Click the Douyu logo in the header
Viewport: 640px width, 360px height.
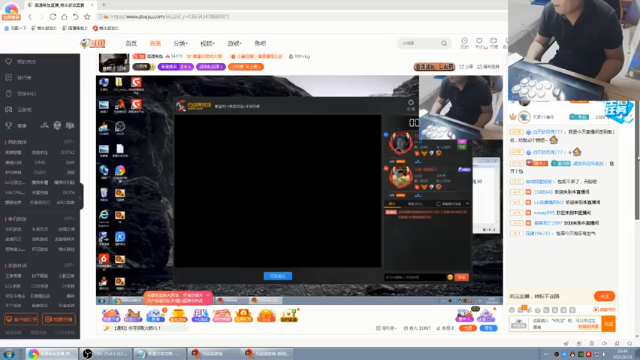click(93, 43)
